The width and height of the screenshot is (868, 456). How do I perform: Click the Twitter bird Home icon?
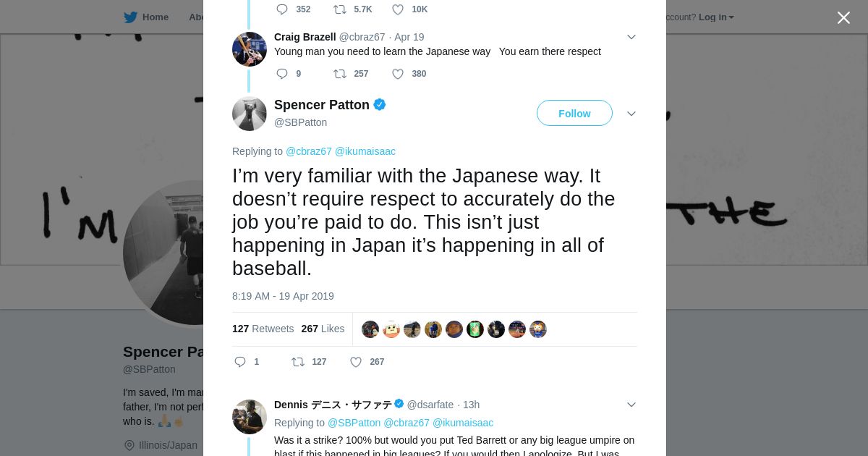coord(131,17)
